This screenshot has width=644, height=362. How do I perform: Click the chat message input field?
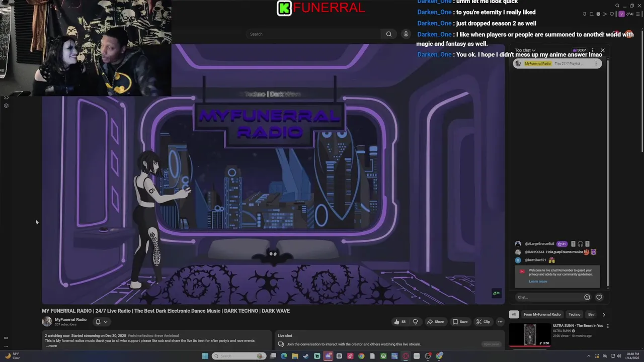point(547,297)
